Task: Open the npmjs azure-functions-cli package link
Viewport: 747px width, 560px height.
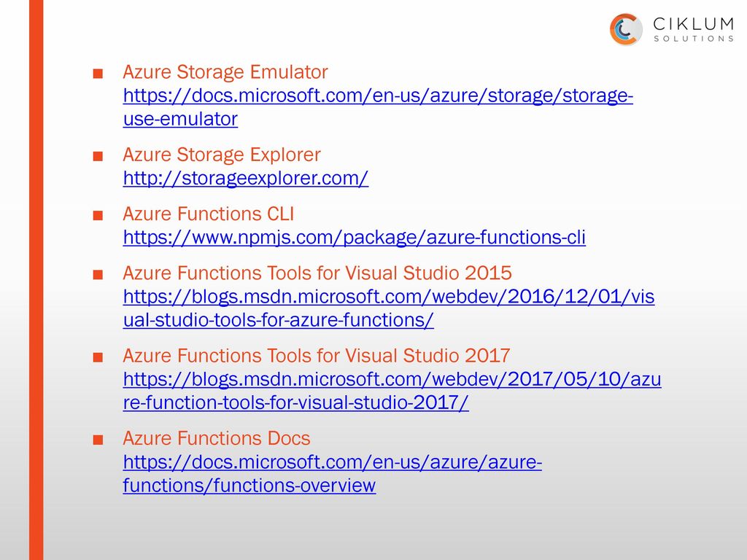Action: pos(354,237)
